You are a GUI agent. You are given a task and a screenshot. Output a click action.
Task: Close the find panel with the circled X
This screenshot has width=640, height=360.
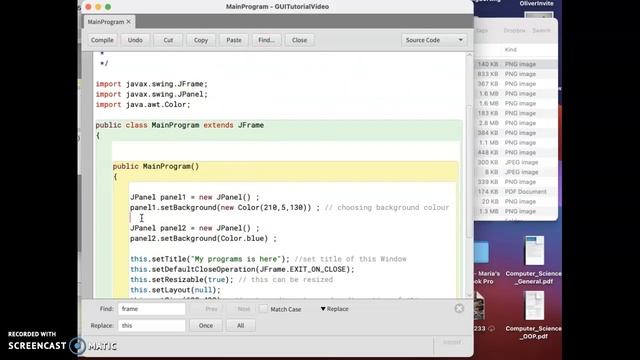(459, 309)
